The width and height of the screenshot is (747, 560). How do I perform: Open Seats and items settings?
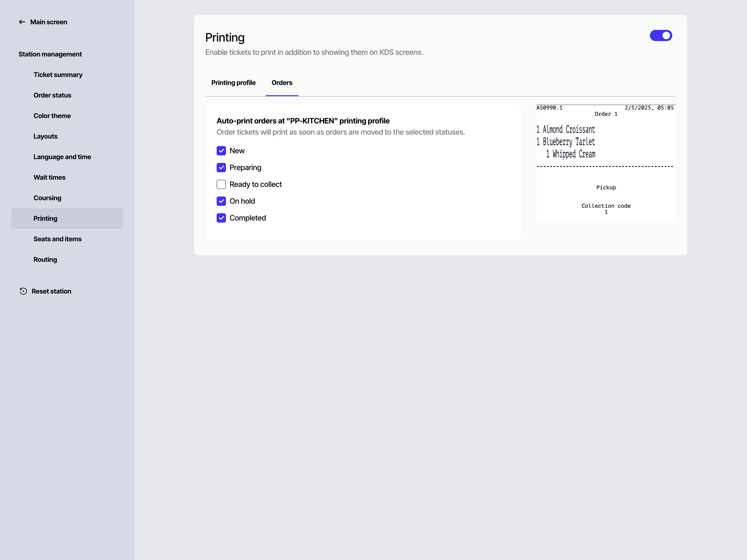coord(57,239)
